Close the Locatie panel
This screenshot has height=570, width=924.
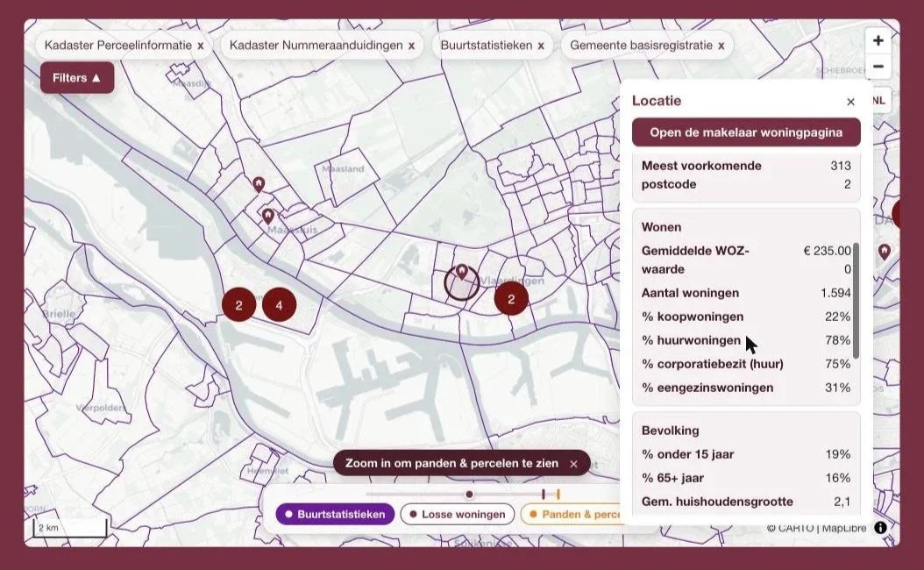click(x=850, y=102)
